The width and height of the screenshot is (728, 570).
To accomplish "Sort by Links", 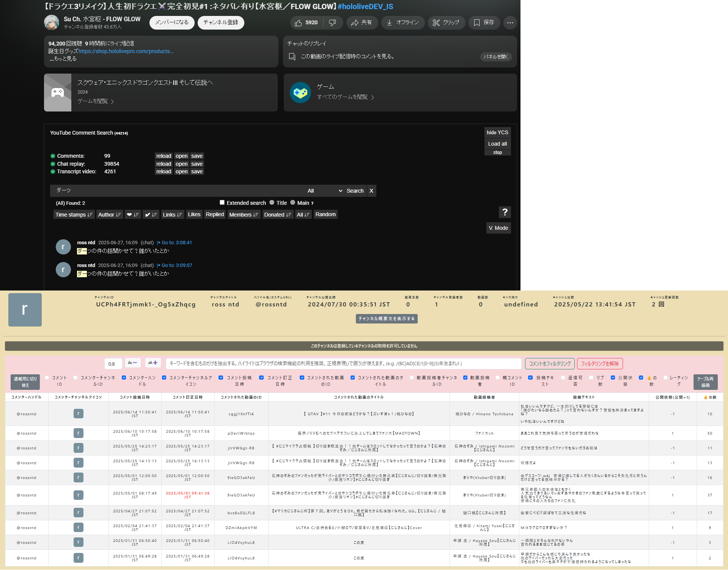I will (x=173, y=215).
